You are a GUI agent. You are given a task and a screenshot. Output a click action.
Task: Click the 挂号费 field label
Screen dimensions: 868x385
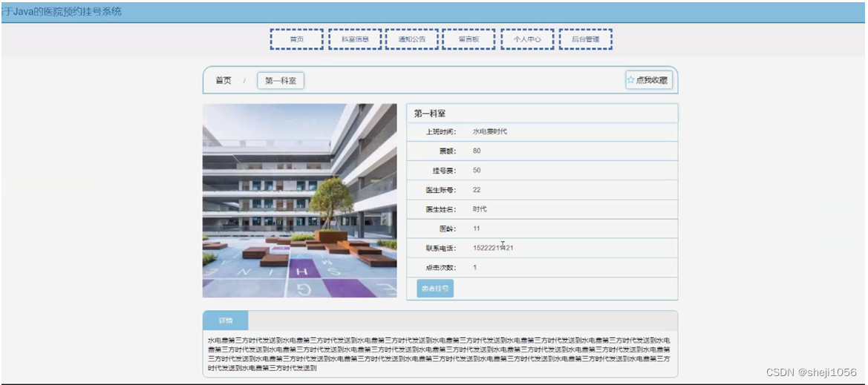pyautogui.click(x=445, y=171)
